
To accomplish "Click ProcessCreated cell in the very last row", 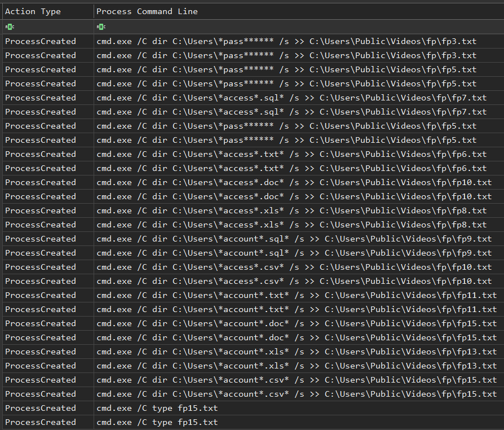I will [x=40, y=422].
